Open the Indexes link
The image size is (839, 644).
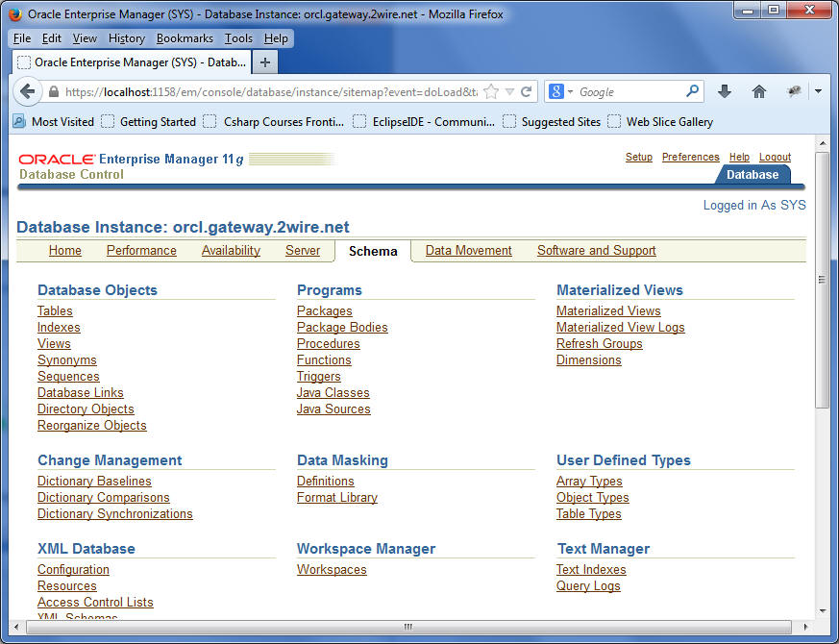[x=59, y=327]
